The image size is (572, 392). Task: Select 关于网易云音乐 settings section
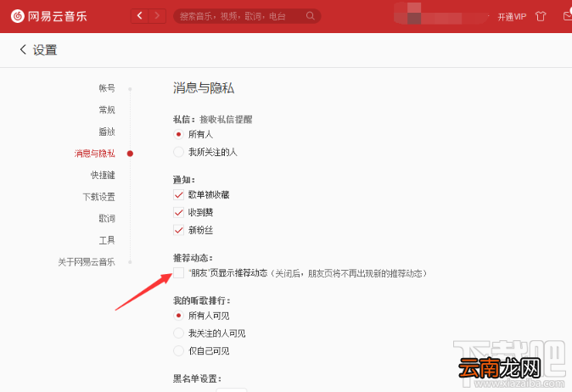pyautogui.click(x=87, y=262)
